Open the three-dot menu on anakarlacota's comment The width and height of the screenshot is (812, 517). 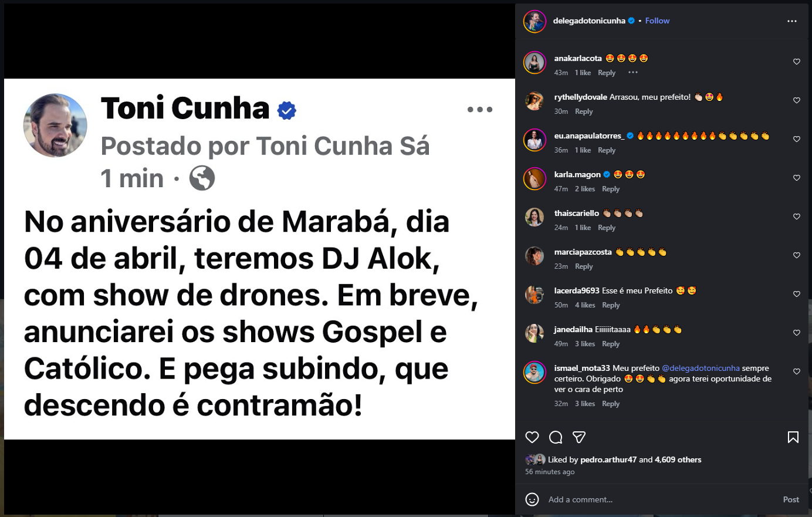tap(632, 73)
